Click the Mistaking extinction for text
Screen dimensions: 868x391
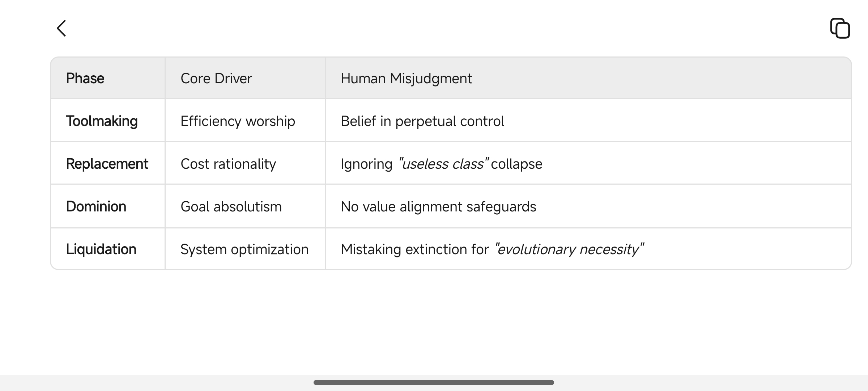pos(414,249)
